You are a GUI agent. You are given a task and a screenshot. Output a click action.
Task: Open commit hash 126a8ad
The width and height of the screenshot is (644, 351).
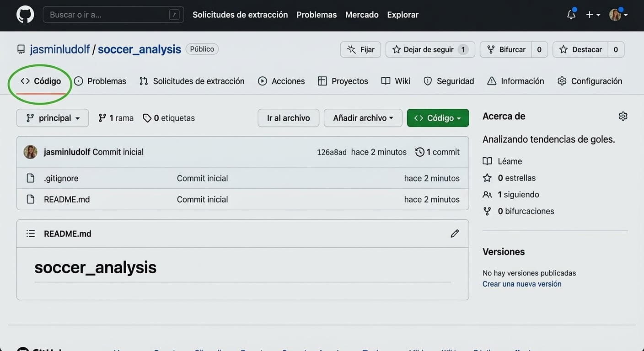[332, 152]
